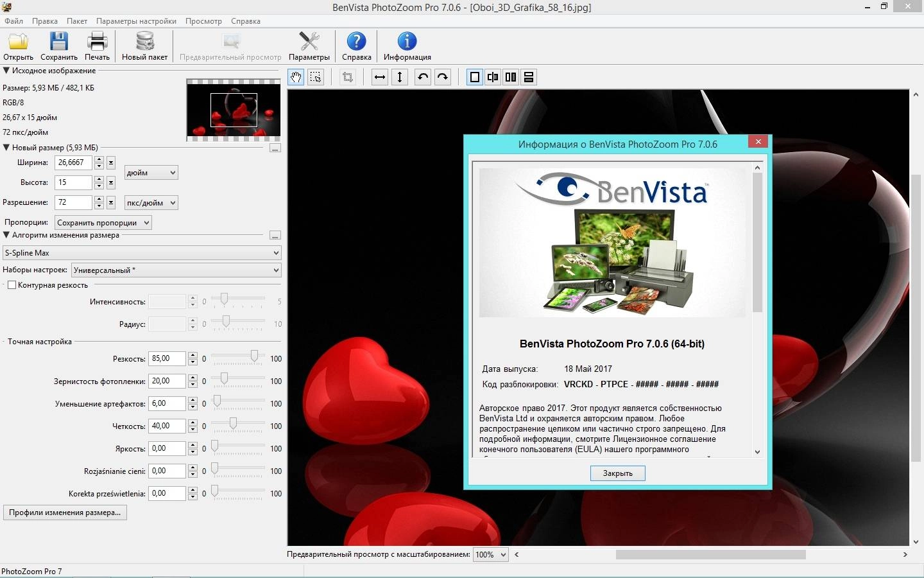924x578 pixels.
Task: Click the source image navigator thumbnail
Action: tap(234, 110)
